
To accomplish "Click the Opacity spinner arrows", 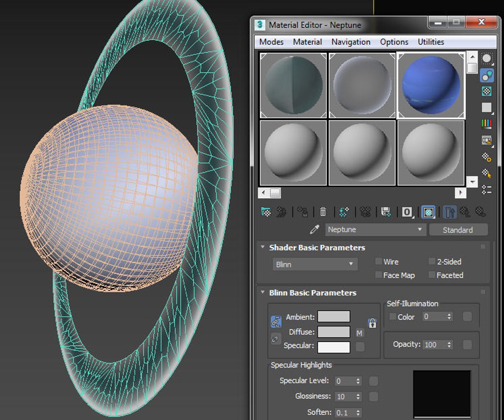I will coord(449,345).
